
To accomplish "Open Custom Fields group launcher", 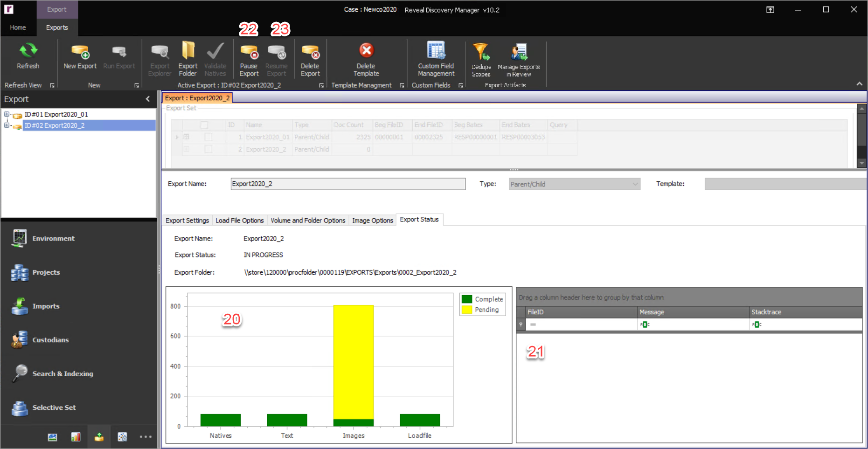I will coord(461,86).
